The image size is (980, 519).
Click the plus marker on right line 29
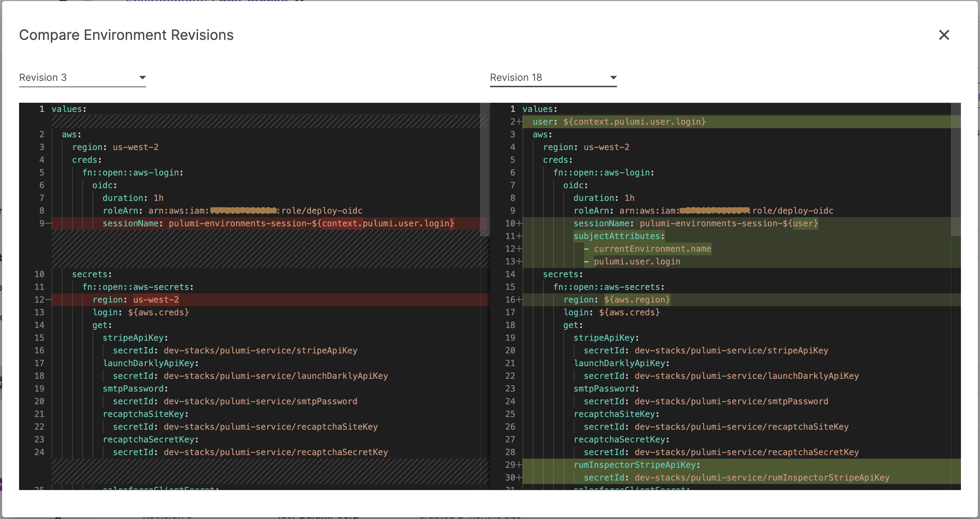(519, 465)
